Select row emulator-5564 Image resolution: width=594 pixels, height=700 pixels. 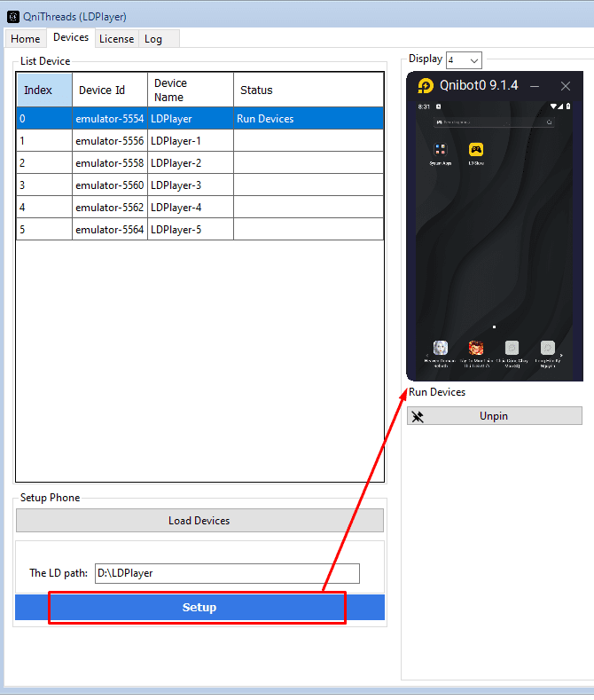click(199, 230)
